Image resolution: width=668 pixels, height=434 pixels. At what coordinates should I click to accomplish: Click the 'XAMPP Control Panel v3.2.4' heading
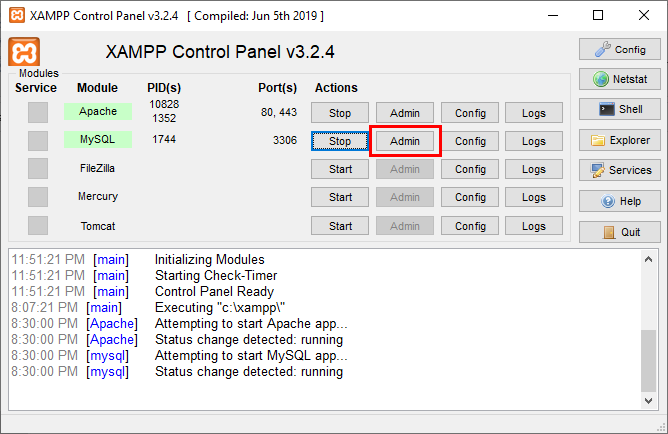220,52
